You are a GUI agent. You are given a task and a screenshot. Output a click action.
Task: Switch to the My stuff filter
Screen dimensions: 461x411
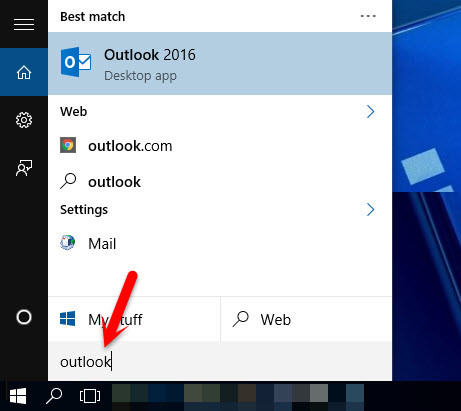point(134,319)
